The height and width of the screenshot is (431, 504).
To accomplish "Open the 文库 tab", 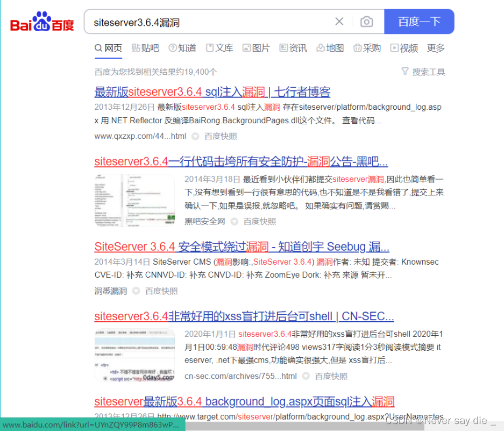I will (219, 48).
